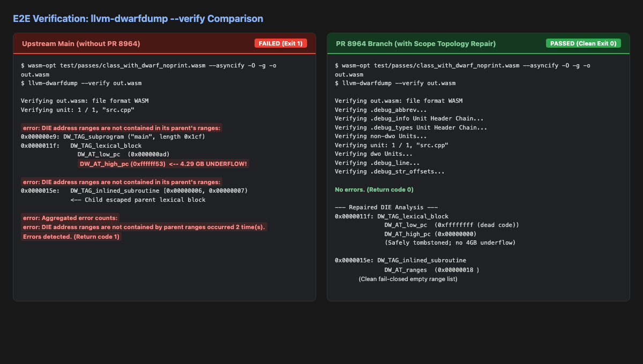Click right panel's wasm-opt command line
Image resolution: width=643 pixels, height=364 pixels.
(x=462, y=70)
